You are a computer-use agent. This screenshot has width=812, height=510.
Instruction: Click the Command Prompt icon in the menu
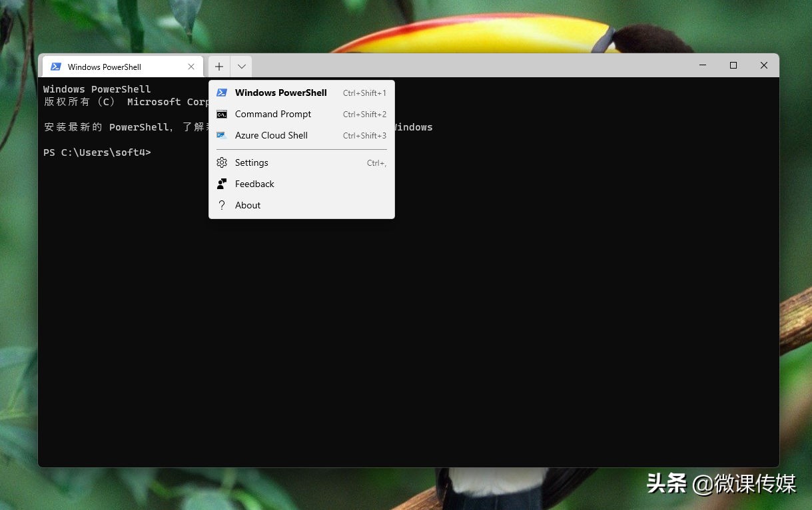point(222,114)
